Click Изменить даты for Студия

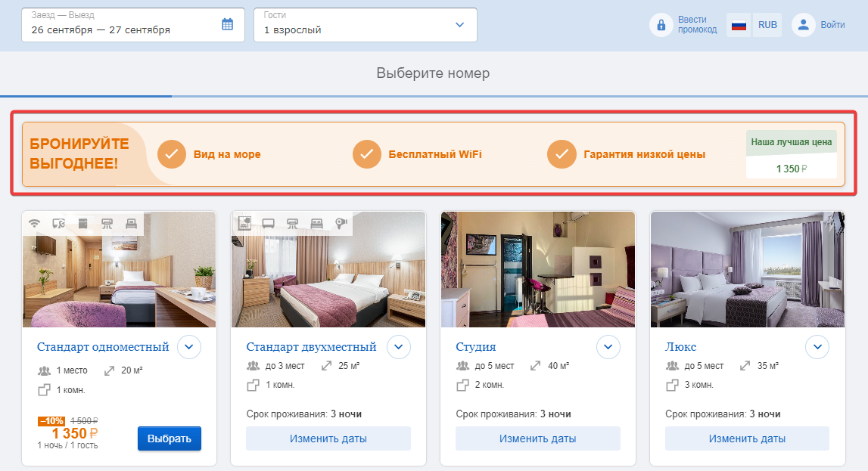click(x=537, y=438)
